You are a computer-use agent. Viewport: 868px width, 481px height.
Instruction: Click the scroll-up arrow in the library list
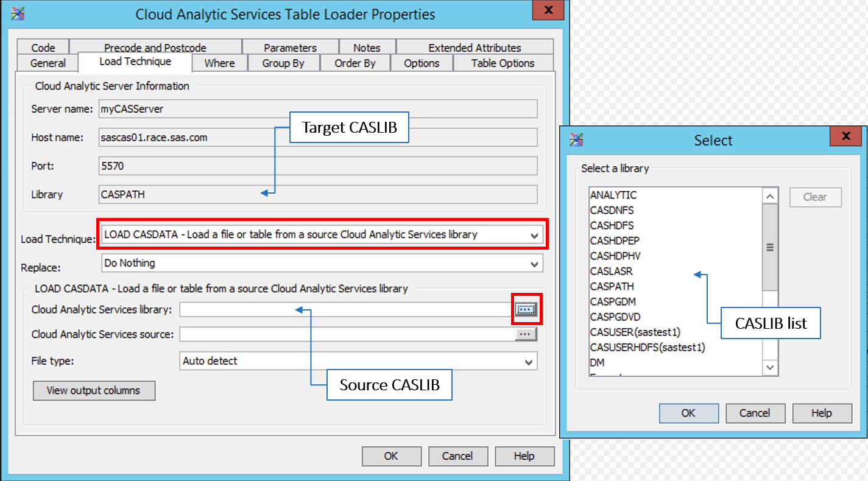(770, 195)
